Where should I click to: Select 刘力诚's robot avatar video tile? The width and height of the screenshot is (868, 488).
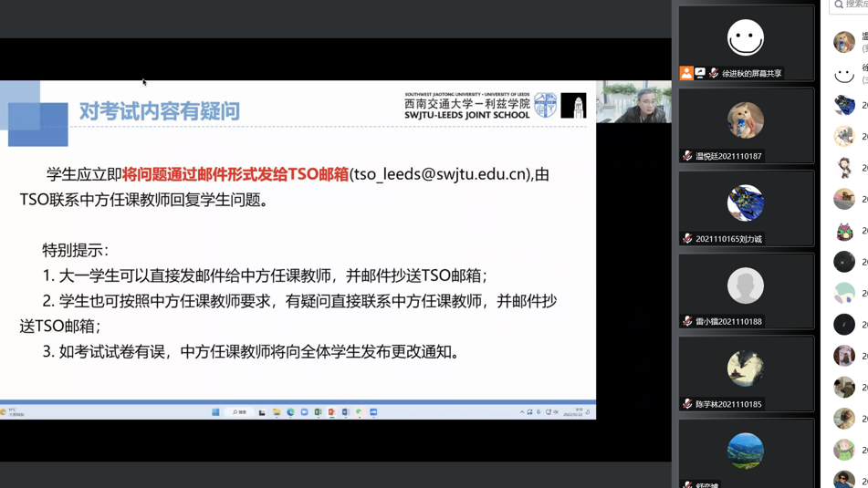click(746, 202)
